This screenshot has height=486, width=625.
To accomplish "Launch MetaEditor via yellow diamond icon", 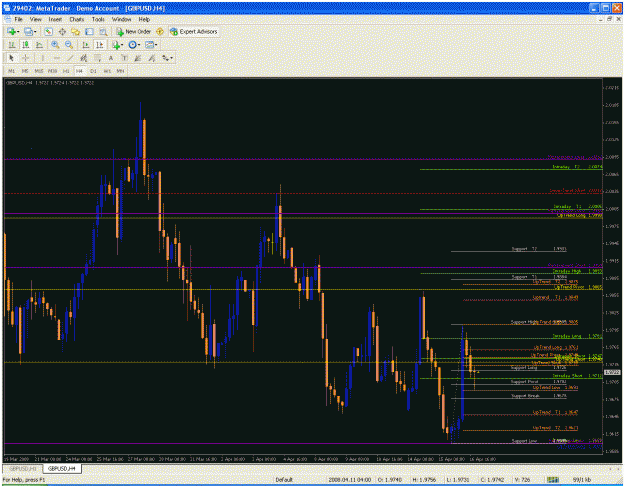I will [160, 31].
